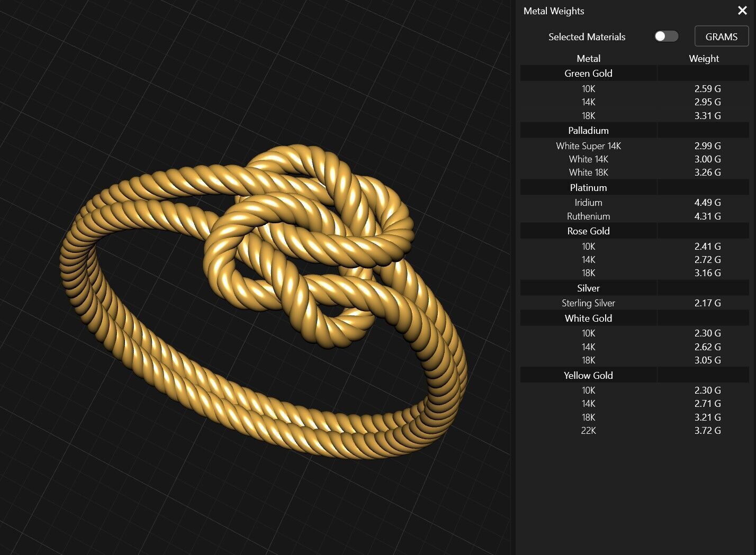
Task: Click the 2.59 G weight value
Action: point(707,88)
